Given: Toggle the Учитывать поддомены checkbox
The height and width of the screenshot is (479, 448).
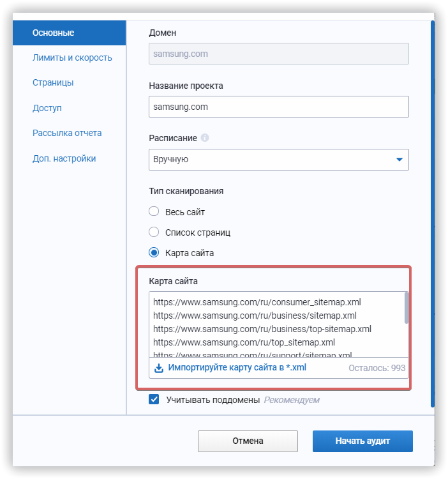Looking at the screenshot, I should click(x=154, y=400).
